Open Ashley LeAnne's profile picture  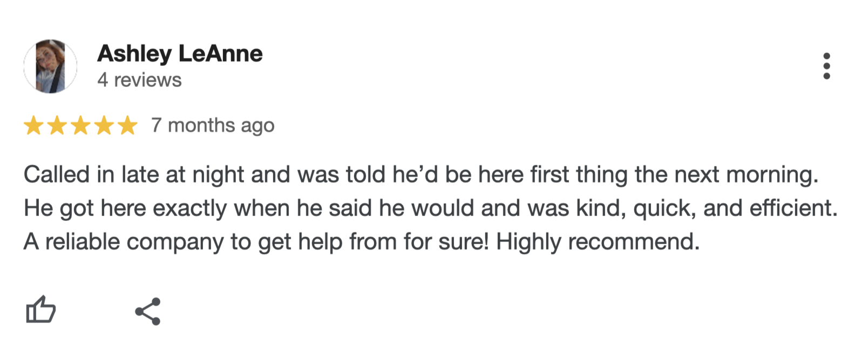pos(50,66)
